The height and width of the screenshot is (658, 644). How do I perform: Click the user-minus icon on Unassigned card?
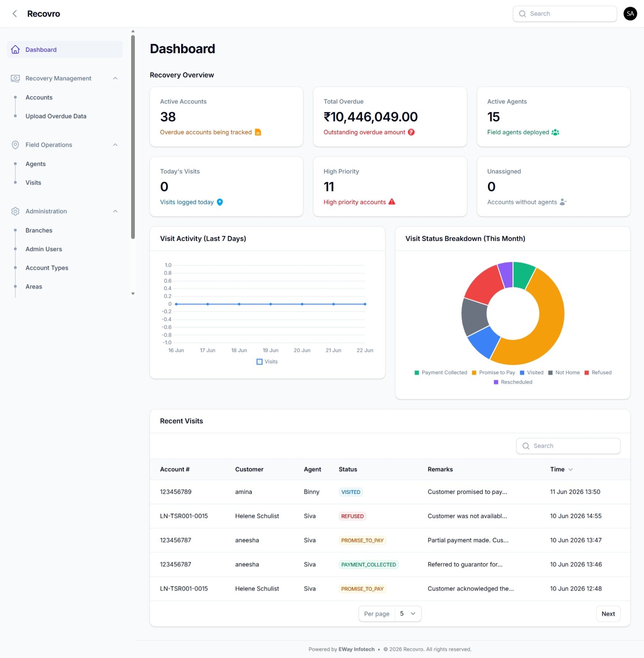click(x=563, y=202)
